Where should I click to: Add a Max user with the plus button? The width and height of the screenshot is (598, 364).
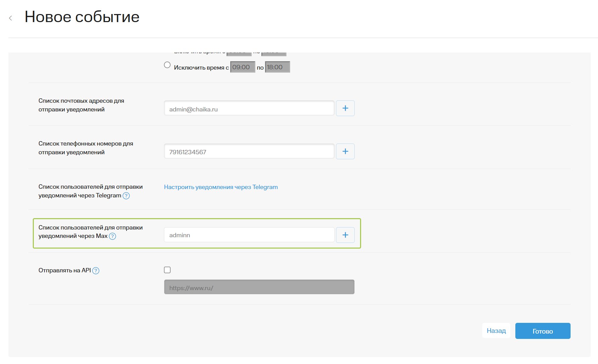pyautogui.click(x=345, y=235)
